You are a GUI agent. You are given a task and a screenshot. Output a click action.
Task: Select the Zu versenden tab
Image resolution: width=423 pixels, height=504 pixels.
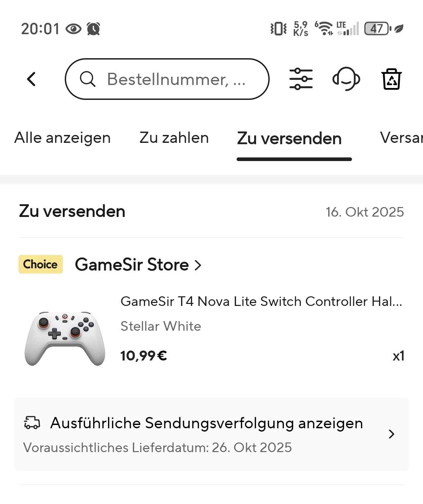click(289, 139)
